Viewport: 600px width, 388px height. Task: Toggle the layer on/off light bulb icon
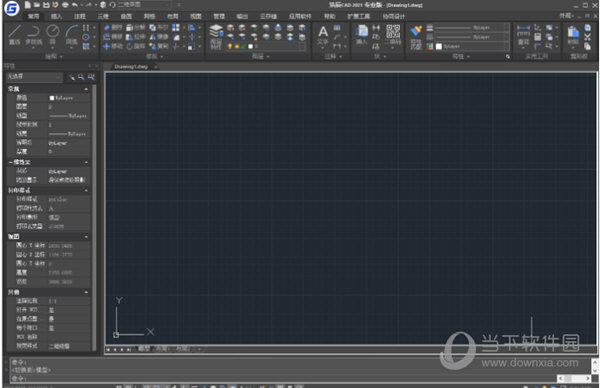pos(230,46)
